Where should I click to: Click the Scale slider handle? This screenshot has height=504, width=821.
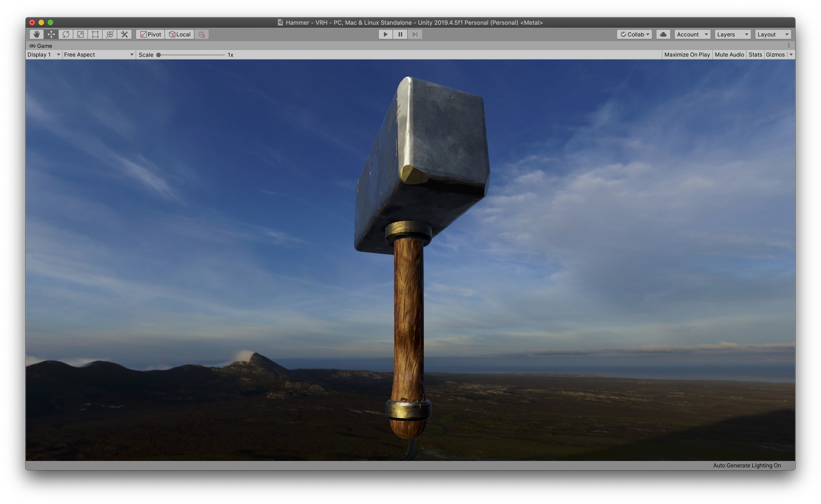coord(159,55)
